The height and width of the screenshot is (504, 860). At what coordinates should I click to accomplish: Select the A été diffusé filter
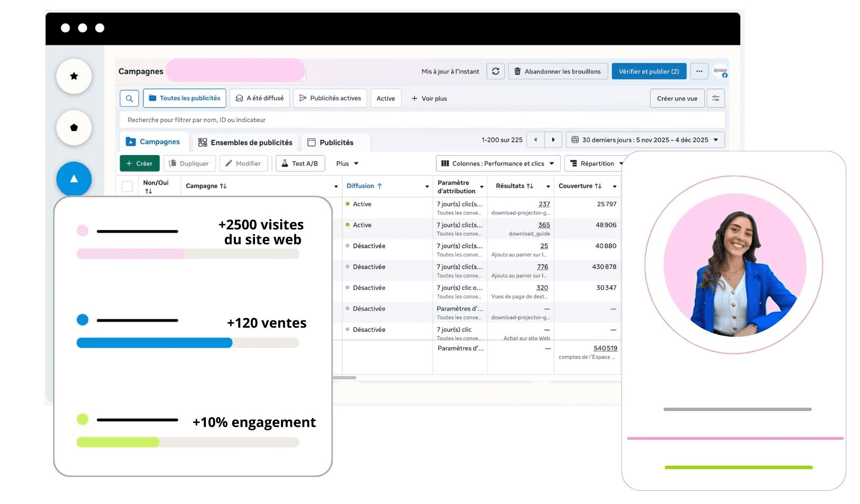[260, 98]
